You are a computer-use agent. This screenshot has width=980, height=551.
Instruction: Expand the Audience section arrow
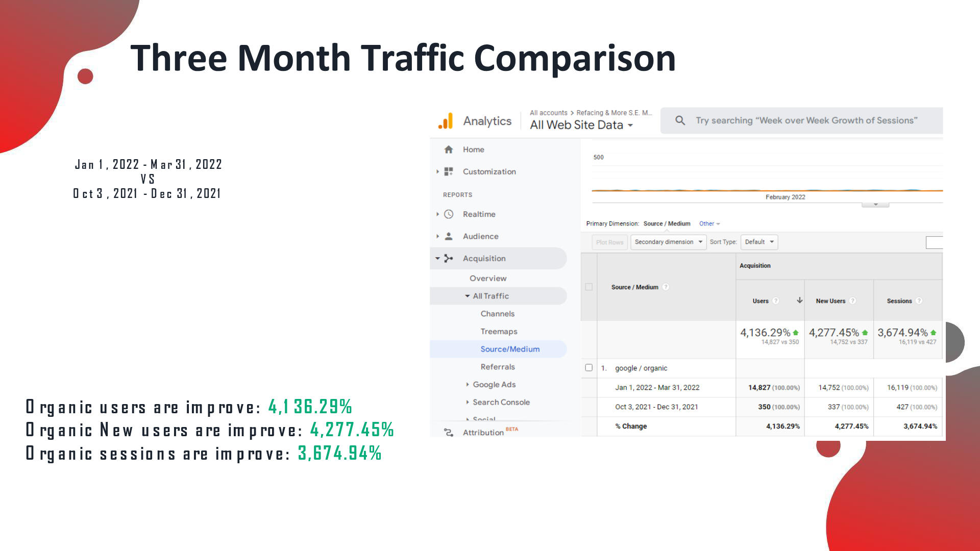(x=437, y=236)
